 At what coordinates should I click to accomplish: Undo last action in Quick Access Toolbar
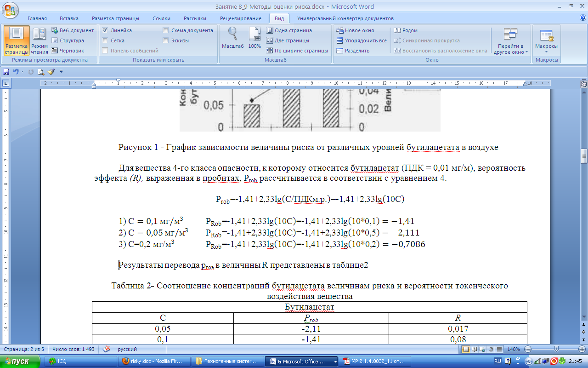tap(16, 72)
